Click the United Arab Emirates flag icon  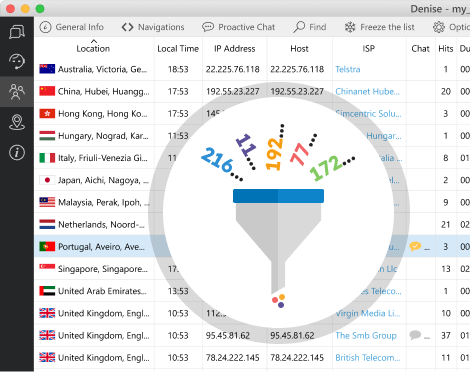(47, 291)
